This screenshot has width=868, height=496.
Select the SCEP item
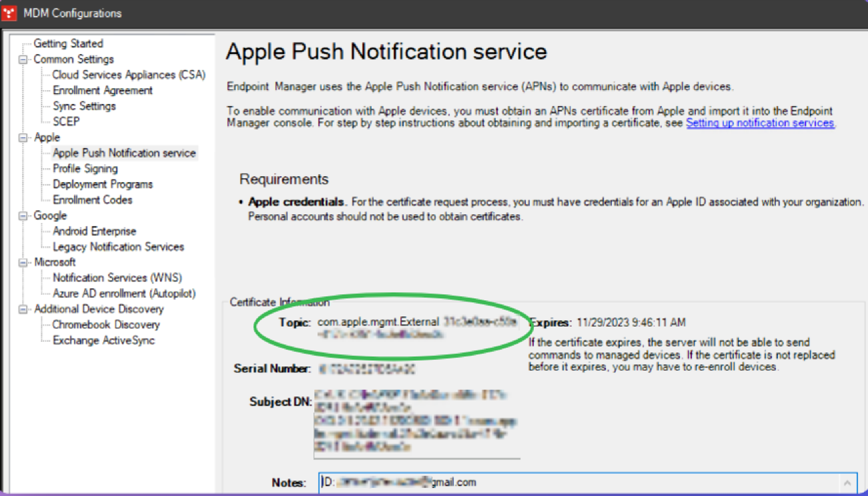click(x=66, y=121)
